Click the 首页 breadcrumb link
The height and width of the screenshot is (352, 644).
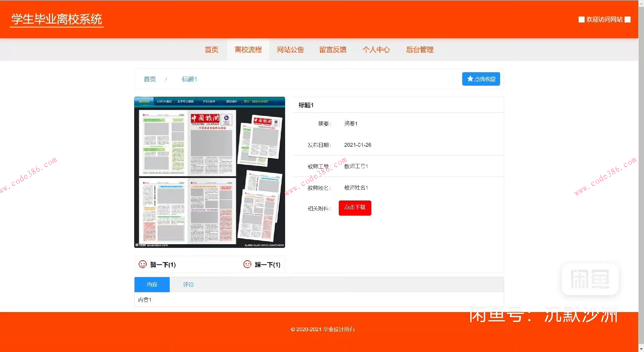pos(150,79)
